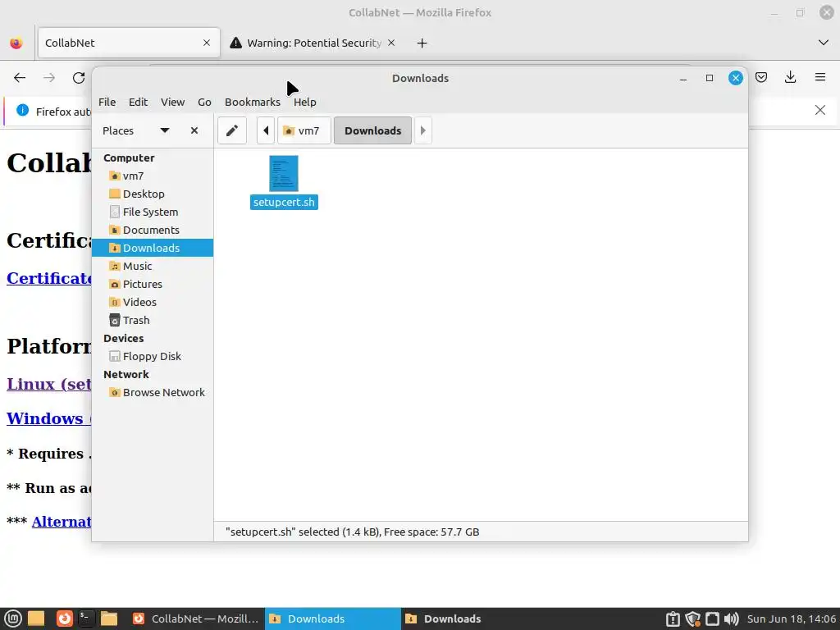Open the Alternate link at page bottom

[62, 522]
